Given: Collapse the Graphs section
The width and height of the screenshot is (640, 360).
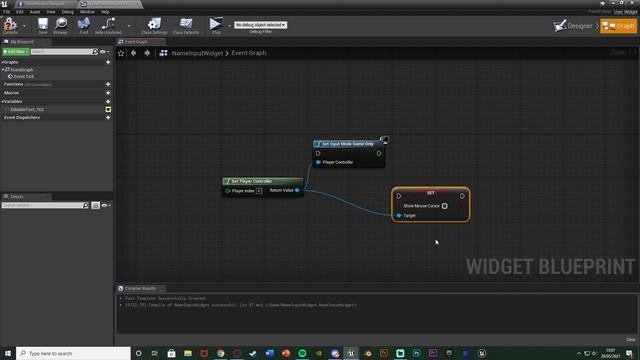Looking at the screenshot, I should (2, 62).
